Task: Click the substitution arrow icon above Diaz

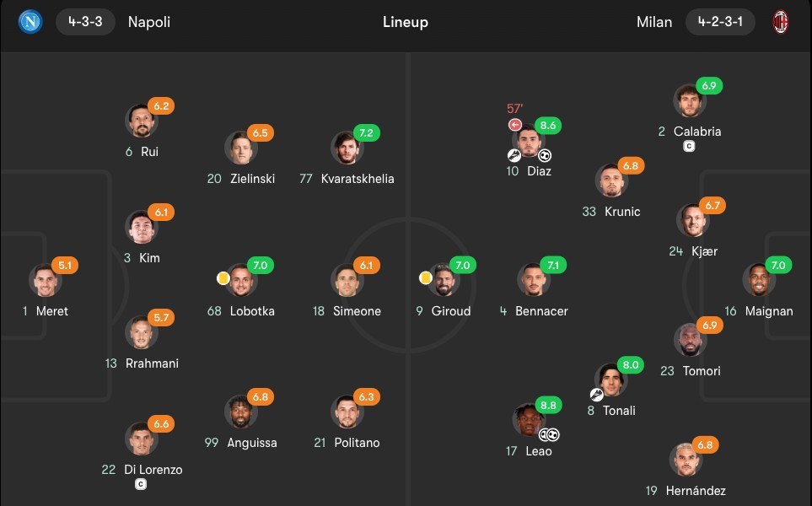Action: 515,125
